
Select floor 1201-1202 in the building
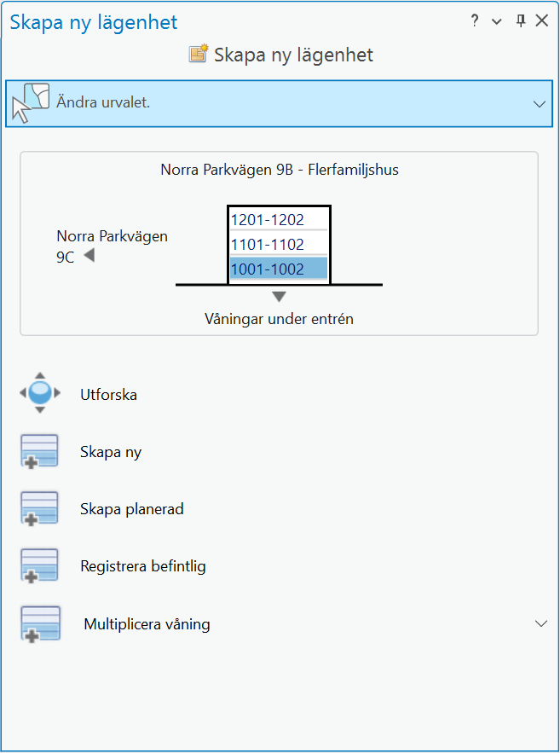click(x=279, y=219)
